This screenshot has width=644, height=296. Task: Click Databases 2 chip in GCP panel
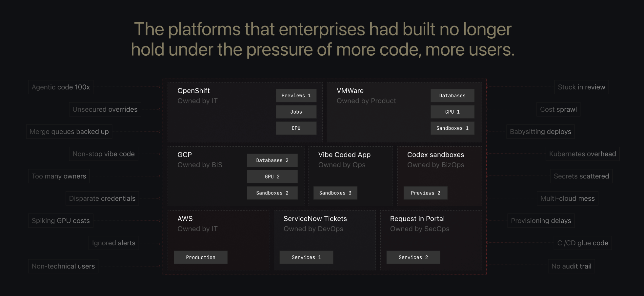point(272,160)
